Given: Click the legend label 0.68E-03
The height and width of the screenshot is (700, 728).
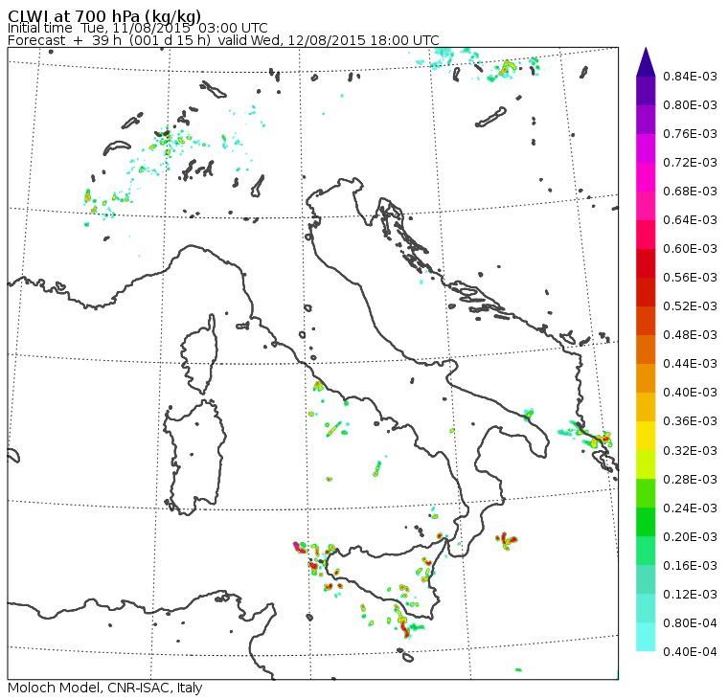Looking at the screenshot, I should pyautogui.click(x=690, y=192).
